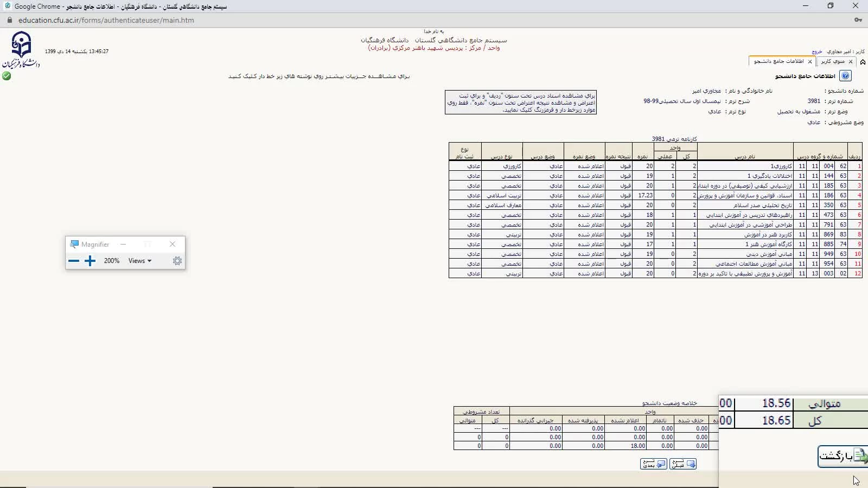Click the padlock icon beside the URL

tap(9, 20)
